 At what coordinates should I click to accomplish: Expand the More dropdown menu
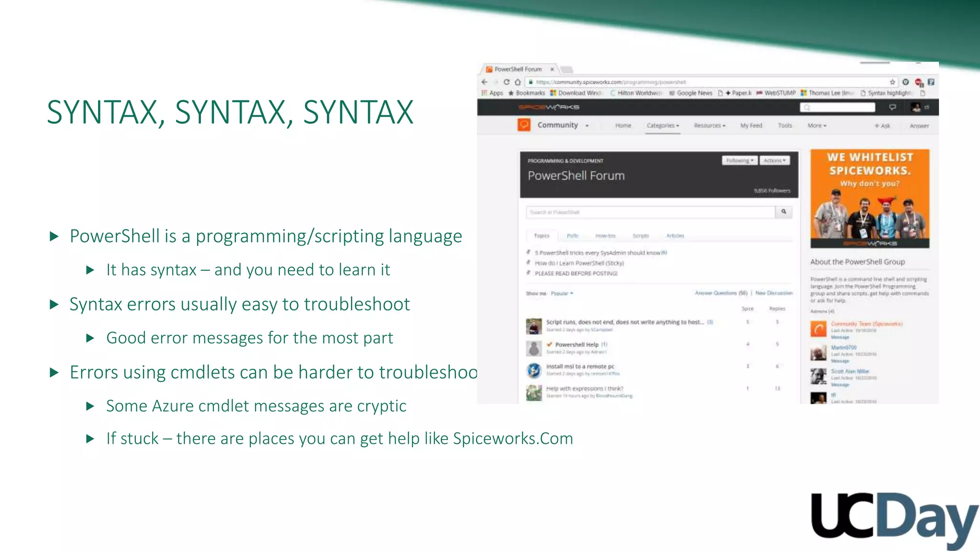[x=817, y=125]
